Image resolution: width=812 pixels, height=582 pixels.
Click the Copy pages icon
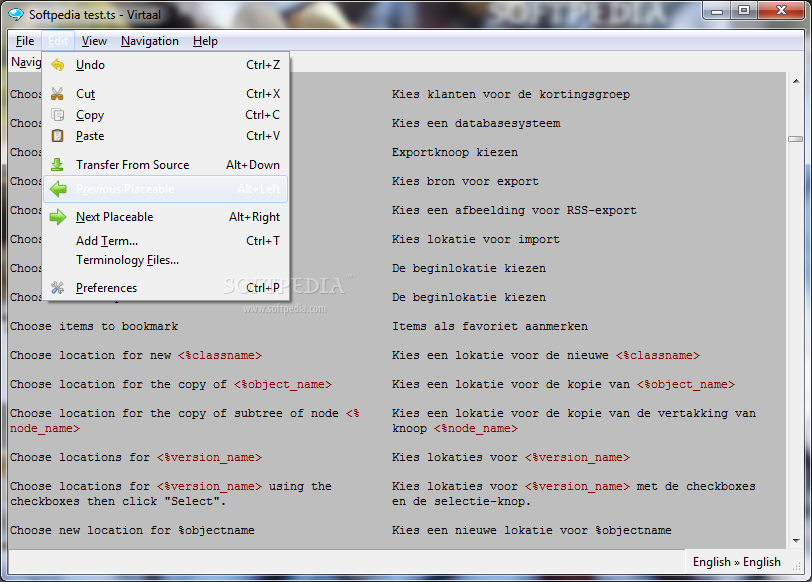pyautogui.click(x=57, y=115)
